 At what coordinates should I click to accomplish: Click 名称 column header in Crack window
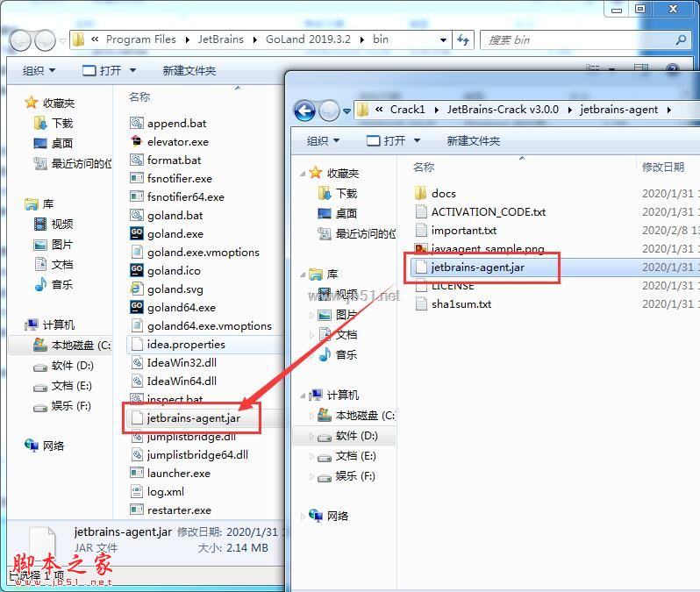pyautogui.click(x=424, y=167)
